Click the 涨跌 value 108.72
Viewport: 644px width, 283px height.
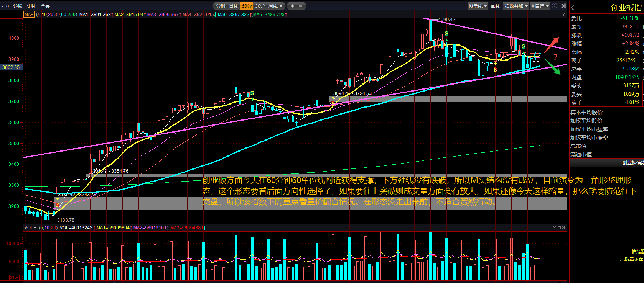coord(630,35)
